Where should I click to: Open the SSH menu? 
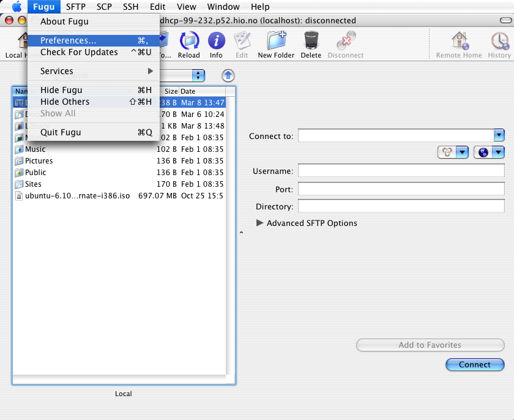pos(130,7)
